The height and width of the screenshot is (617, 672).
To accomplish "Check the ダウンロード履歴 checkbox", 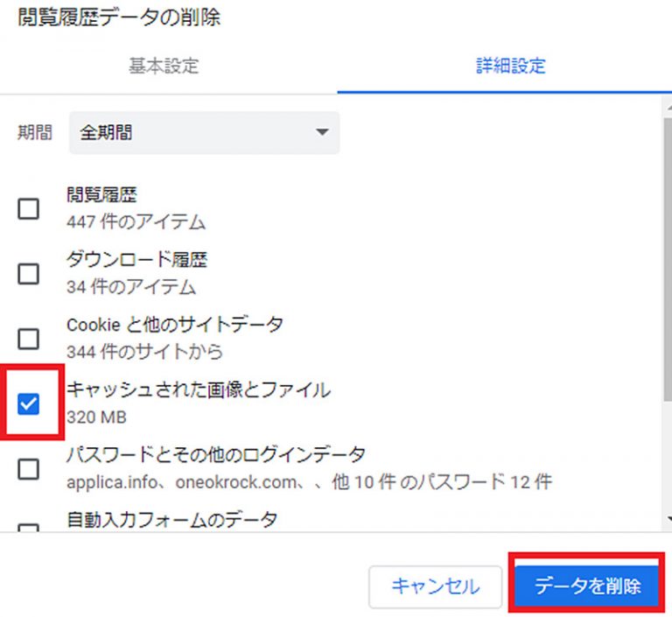I will click(29, 273).
